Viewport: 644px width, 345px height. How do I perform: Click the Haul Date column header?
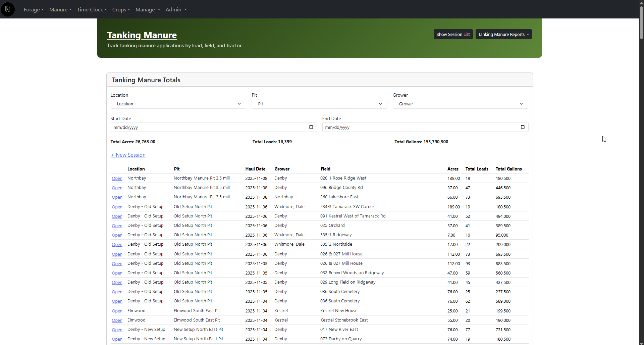255,169
